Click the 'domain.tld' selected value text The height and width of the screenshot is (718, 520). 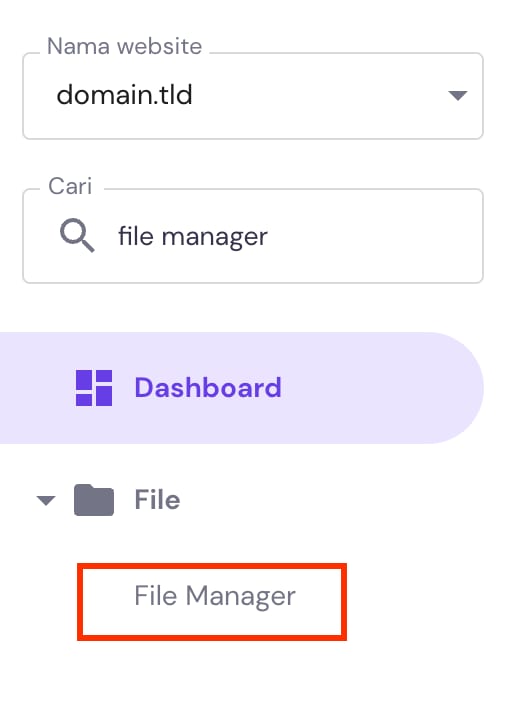pos(125,95)
